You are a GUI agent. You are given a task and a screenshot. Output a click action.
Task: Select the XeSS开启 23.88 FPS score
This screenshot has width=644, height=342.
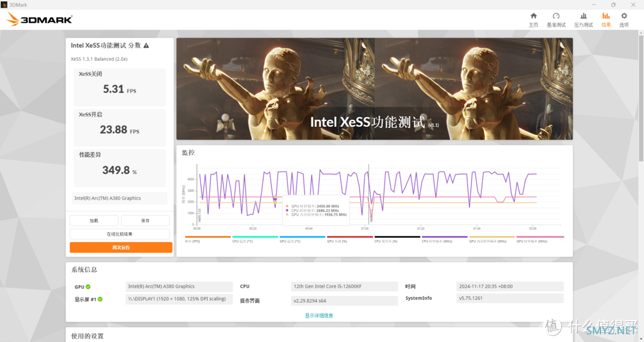[x=119, y=128]
